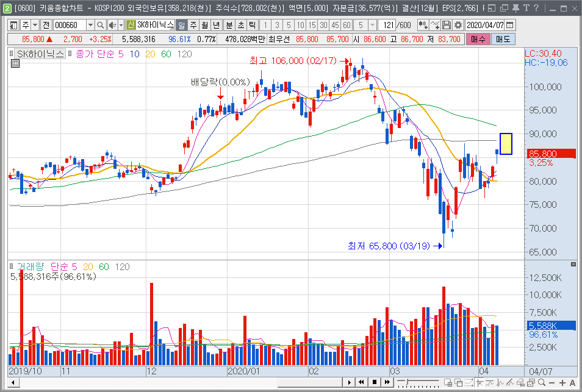
Task: Toggle the left side panel icon
Action: (x=13, y=25)
